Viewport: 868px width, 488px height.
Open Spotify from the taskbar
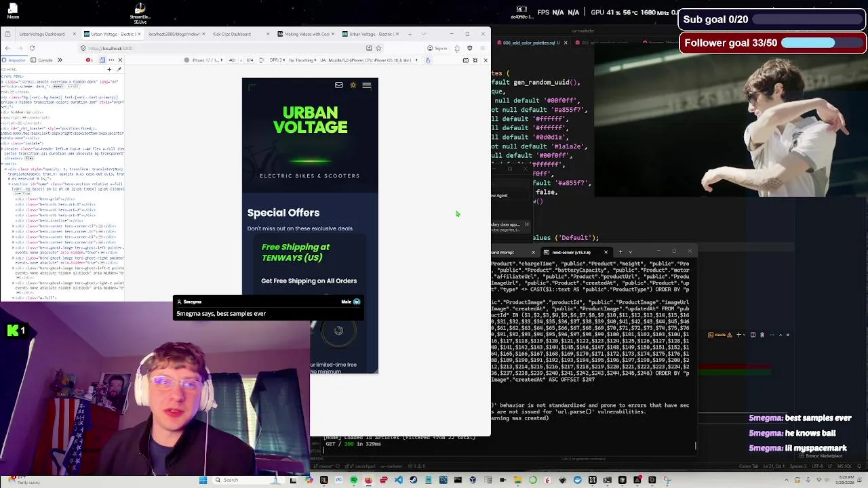(x=354, y=480)
